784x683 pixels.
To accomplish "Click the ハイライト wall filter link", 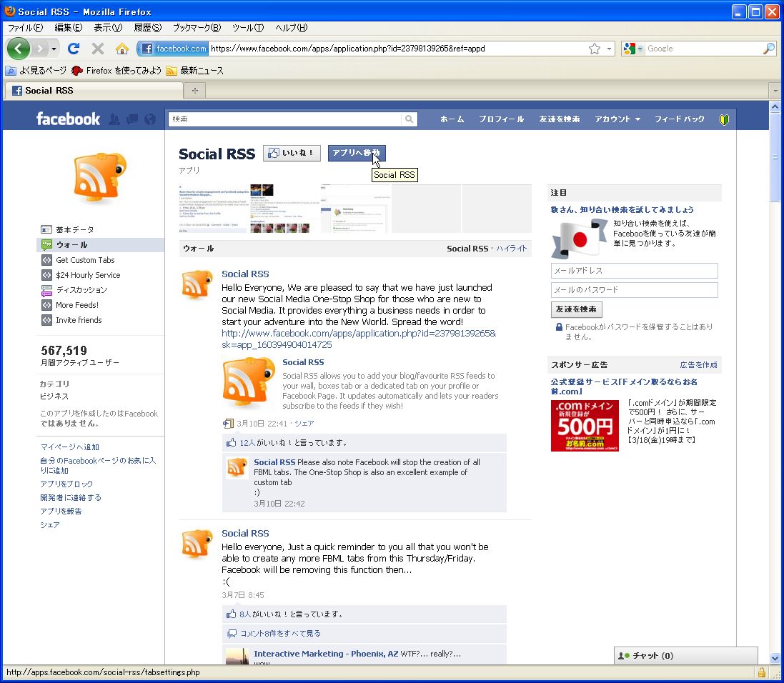I will (x=512, y=249).
